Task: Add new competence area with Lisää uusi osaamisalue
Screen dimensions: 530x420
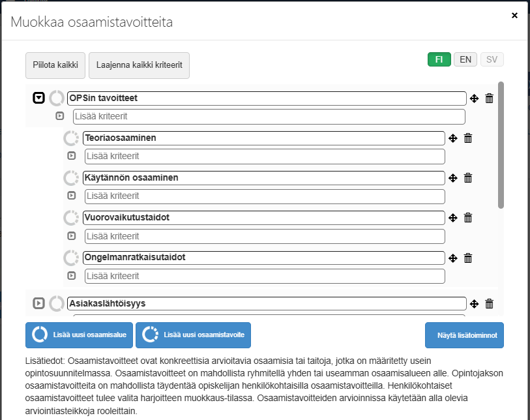Action: pos(80,335)
